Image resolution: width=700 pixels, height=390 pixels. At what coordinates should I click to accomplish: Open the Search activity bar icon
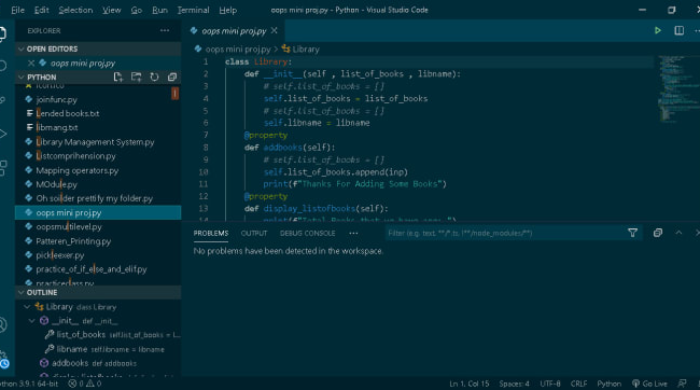[x=3, y=66]
